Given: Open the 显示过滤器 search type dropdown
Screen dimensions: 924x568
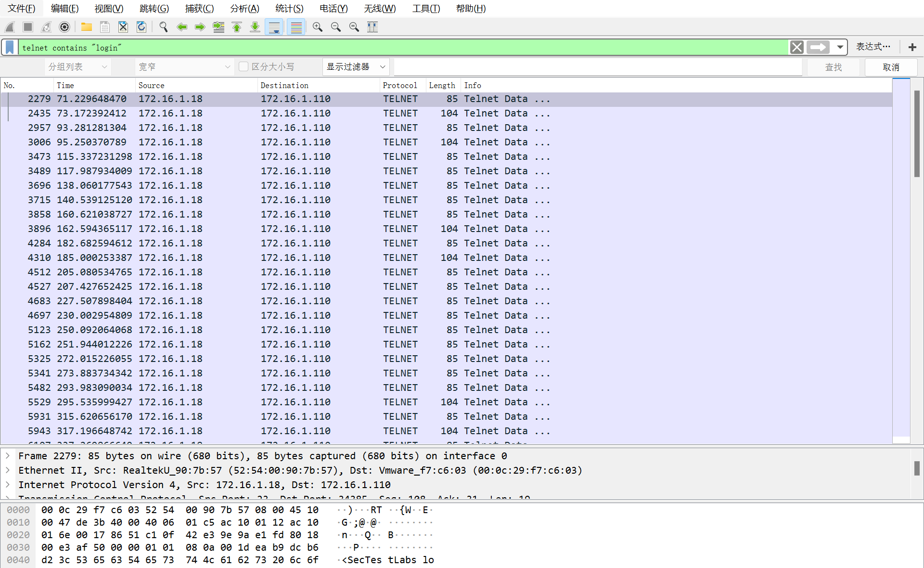Looking at the screenshot, I should pyautogui.click(x=356, y=66).
